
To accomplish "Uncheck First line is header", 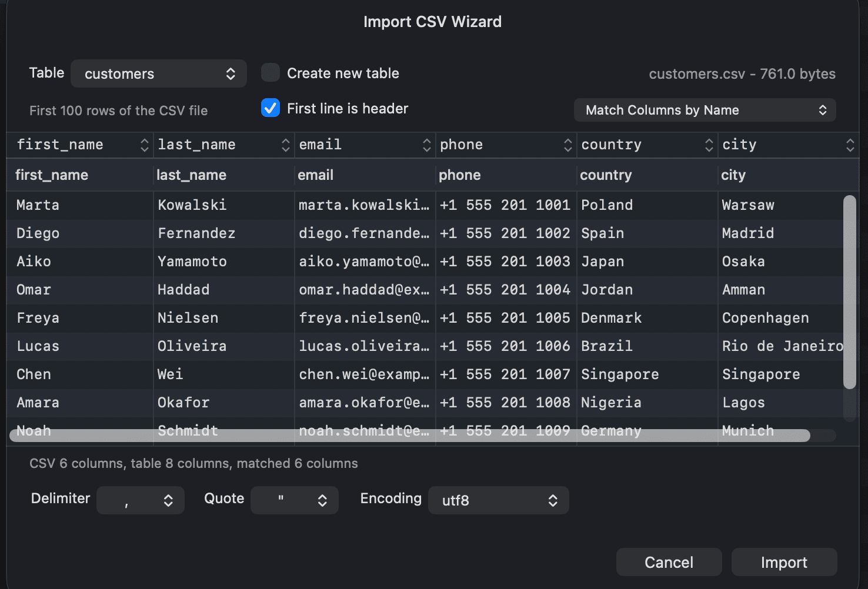I will (x=271, y=108).
